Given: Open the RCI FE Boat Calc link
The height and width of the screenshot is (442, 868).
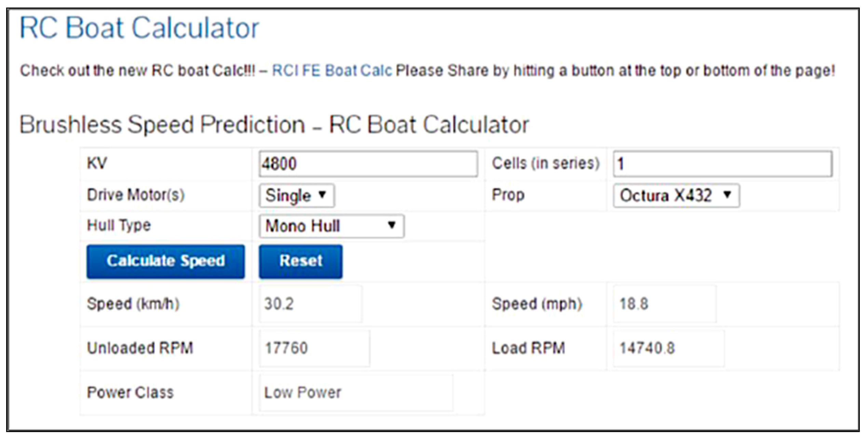Looking at the screenshot, I should (x=331, y=71).
